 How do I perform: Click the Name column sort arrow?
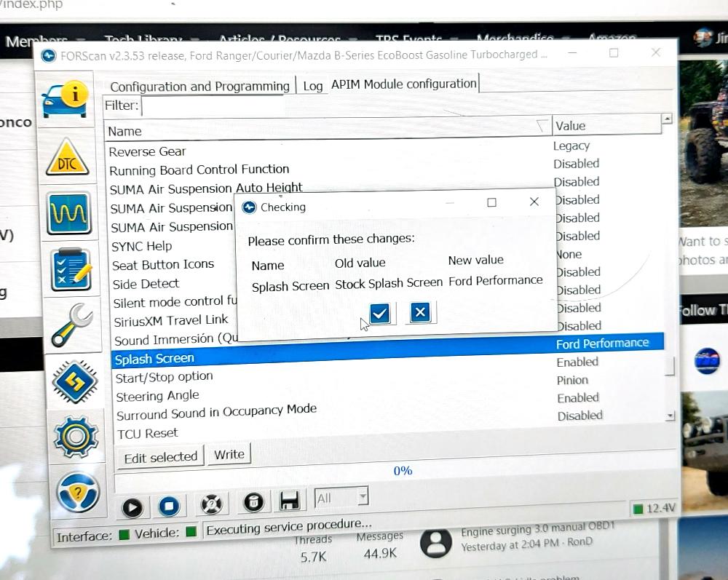(x=541, y=127)
